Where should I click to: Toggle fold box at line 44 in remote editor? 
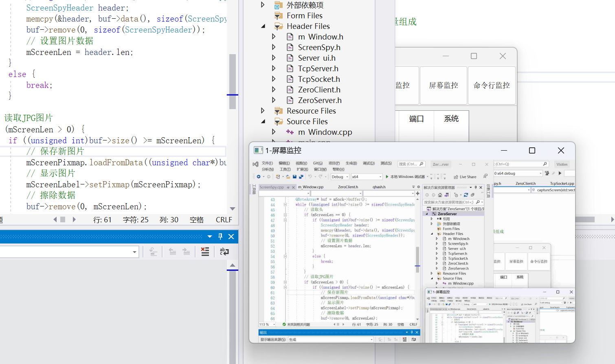285,204
